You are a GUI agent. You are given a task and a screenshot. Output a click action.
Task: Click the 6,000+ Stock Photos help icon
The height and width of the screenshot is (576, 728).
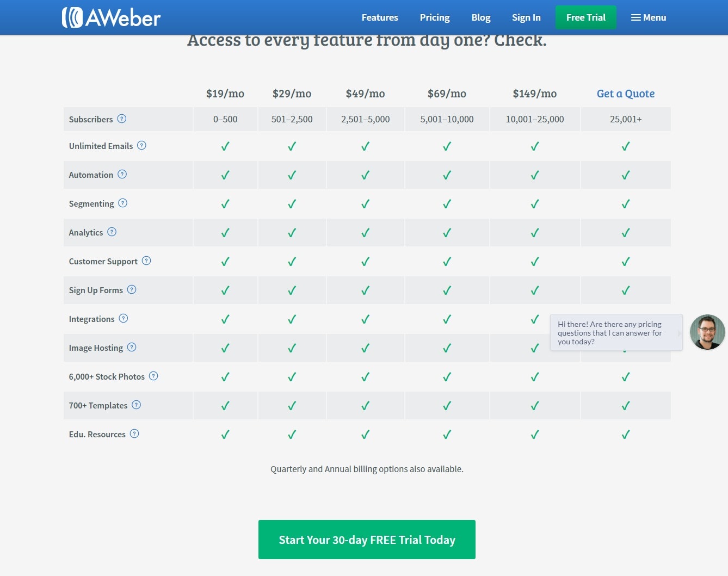pos(153,376)
